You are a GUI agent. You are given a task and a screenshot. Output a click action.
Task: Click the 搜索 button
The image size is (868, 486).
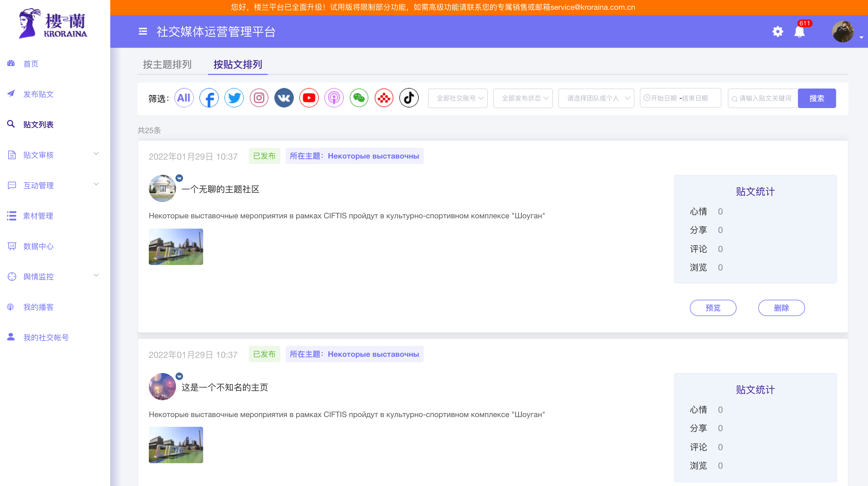click(x=816, y=98)
